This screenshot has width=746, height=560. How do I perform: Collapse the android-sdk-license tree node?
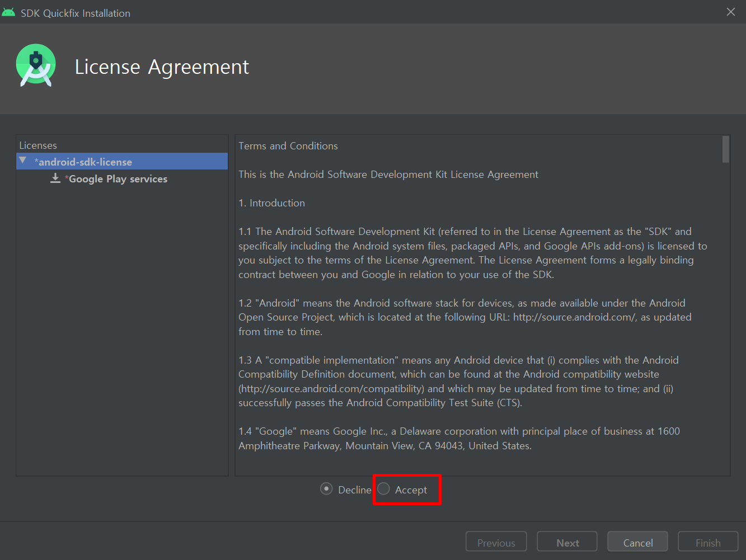pyautogui.click(x=23, y=161)
